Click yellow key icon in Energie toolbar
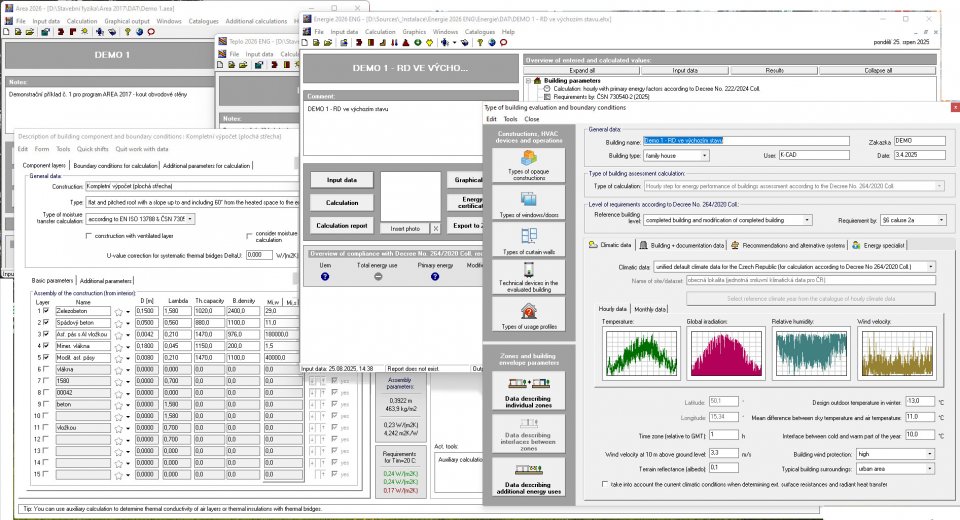 (480, 42)
